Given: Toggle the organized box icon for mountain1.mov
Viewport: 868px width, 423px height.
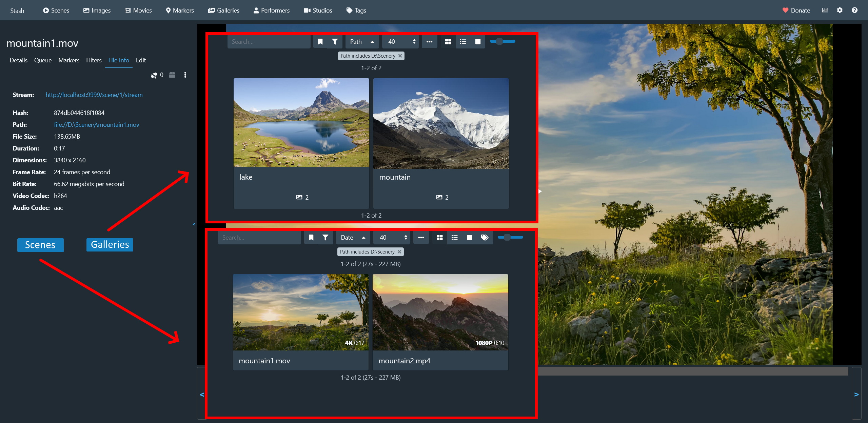Looking at the screenshot, I should (x=172, y=75).
